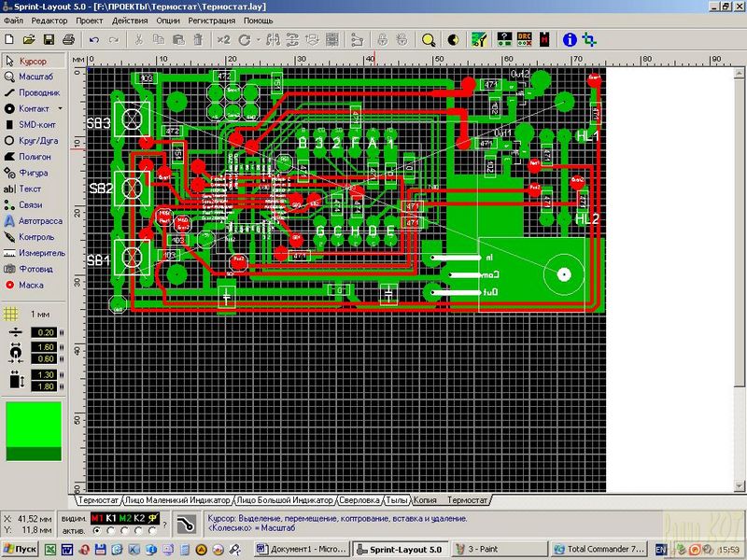Click the crop-shaped toolbar icon
The height and width of the screenshot is (560, 747).
click(589, 39)
